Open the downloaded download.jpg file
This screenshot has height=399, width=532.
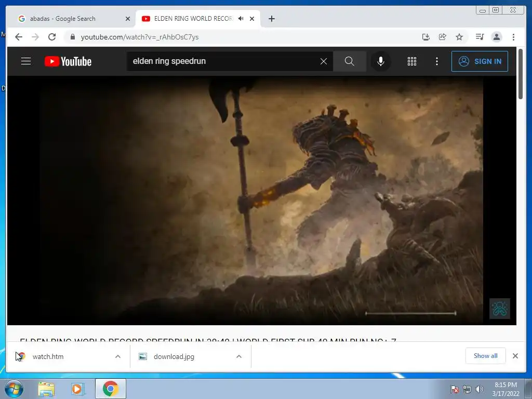point(174,356)
